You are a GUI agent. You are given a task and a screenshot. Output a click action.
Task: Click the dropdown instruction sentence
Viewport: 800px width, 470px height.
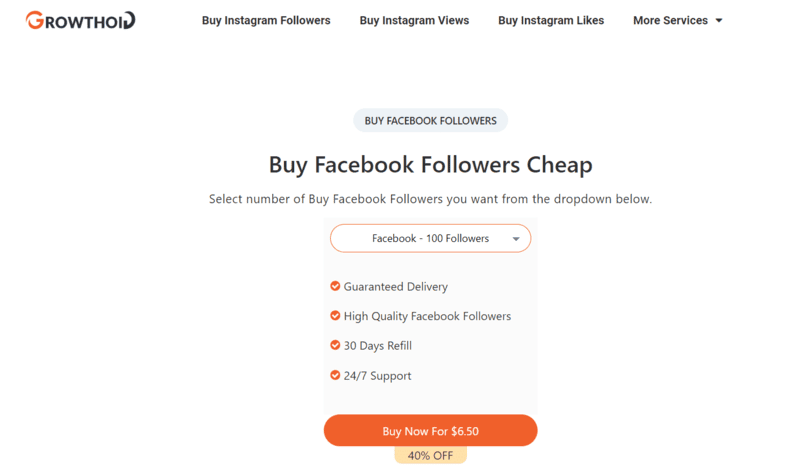[430, 199]
